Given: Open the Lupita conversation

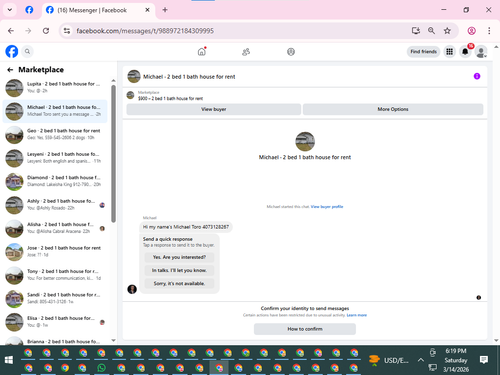Looking at the screenshot, I should point(55,87).
